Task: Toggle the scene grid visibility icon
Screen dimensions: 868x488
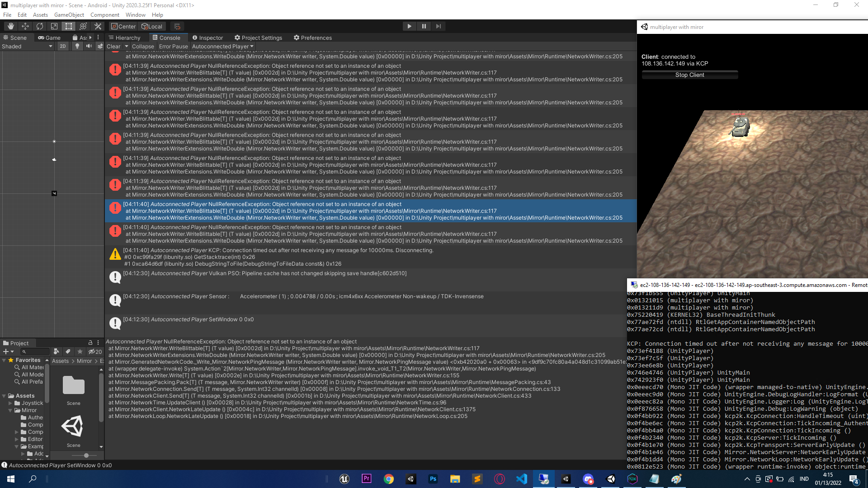Action: 178,27
